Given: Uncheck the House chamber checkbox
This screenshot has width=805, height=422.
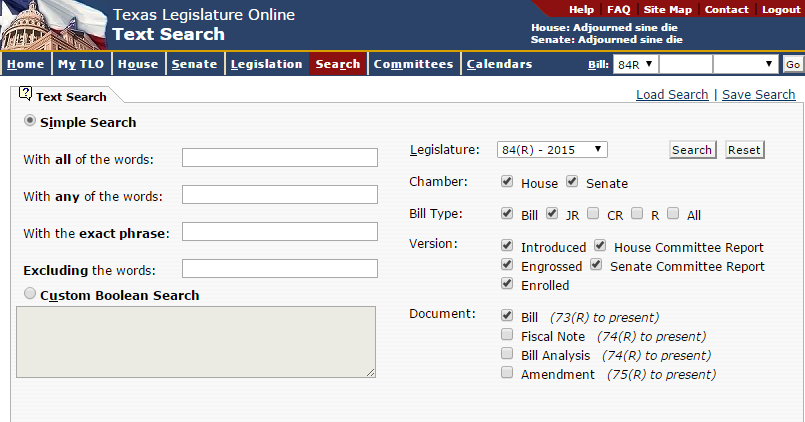Looking at the screenshot, I should (x=507, y=183).
